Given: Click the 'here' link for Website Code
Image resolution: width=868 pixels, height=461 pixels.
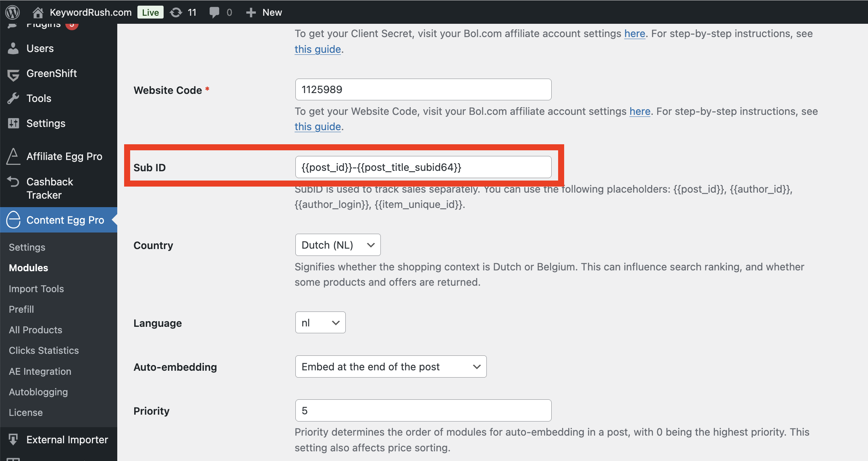Looking at the screenshot, I should point(640,111).
